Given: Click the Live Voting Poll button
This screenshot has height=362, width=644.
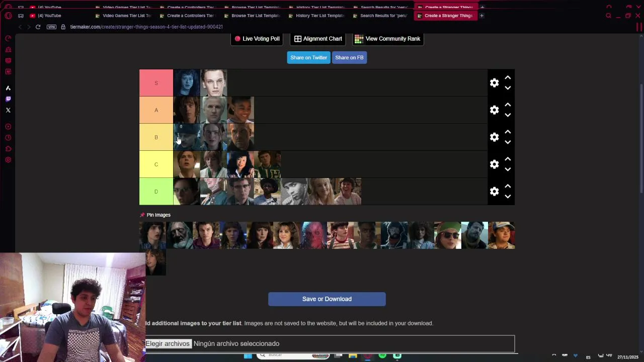Looking at the screenshot, I should pos(257,39).
